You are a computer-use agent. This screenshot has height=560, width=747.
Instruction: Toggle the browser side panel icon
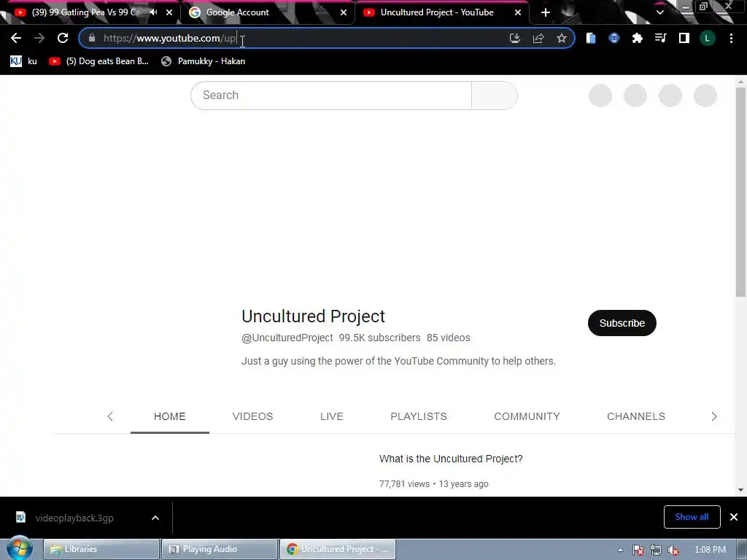pos(684,38)
